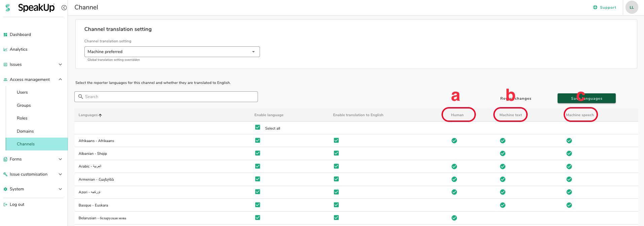The image size is (644, 226).
Task: Expand the Issue customisation chevron
Action: tap(61, 174)
